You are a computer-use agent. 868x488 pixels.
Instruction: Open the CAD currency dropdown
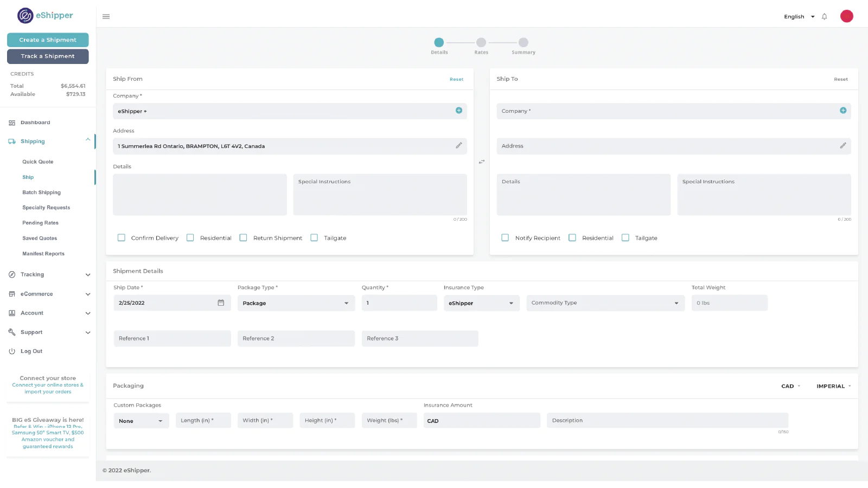pos(791,386)
